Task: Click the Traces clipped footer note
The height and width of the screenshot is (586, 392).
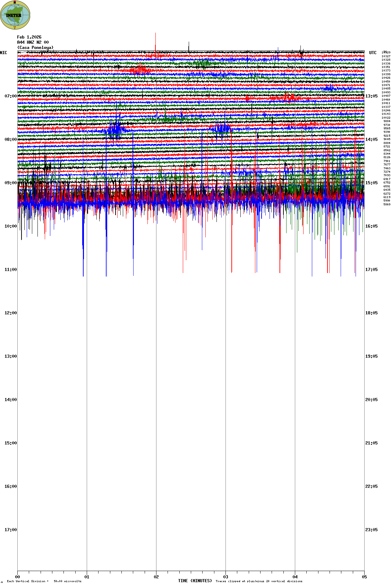Action: click(x=259, y=581)
